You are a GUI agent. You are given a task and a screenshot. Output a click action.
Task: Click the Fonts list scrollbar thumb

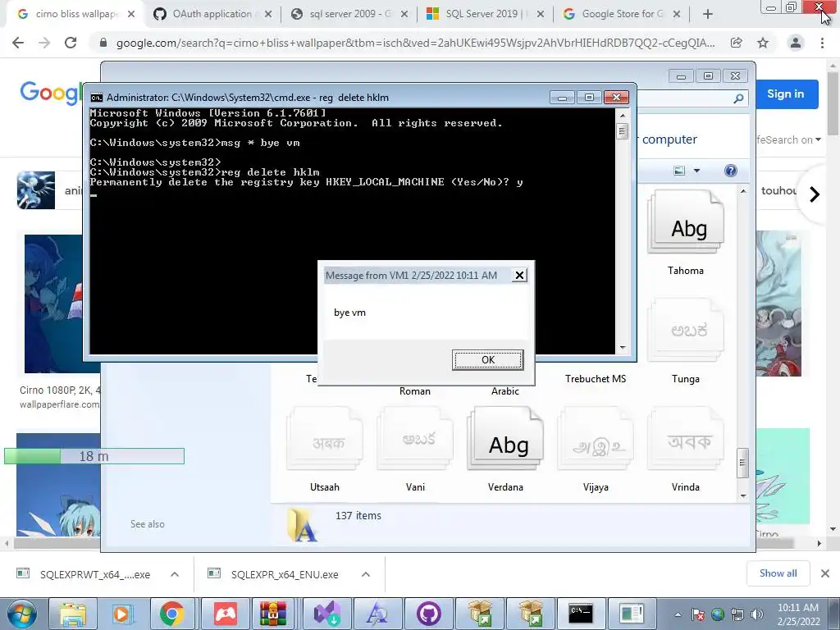(x=742, y=463)
